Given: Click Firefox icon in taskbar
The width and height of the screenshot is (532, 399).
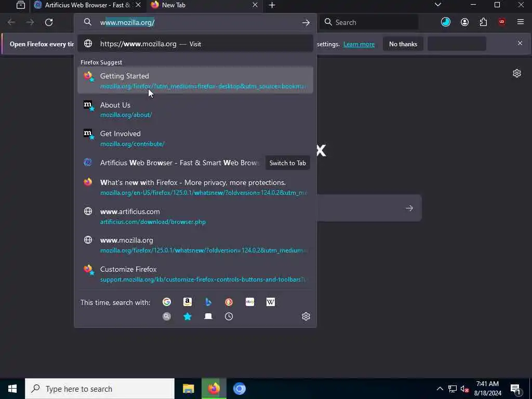Looking at the screenshot, I should (214, 389).
